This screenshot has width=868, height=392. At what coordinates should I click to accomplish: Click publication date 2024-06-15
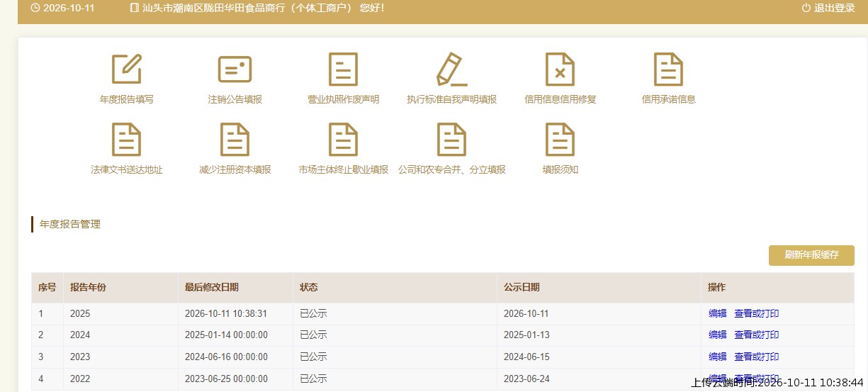pyautogui.click(x=526, y=357)
